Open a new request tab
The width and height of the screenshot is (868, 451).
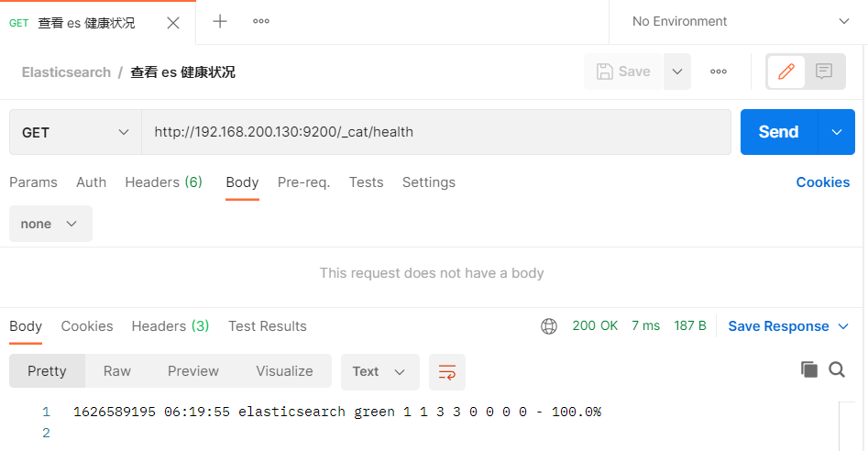click(220, 21)
